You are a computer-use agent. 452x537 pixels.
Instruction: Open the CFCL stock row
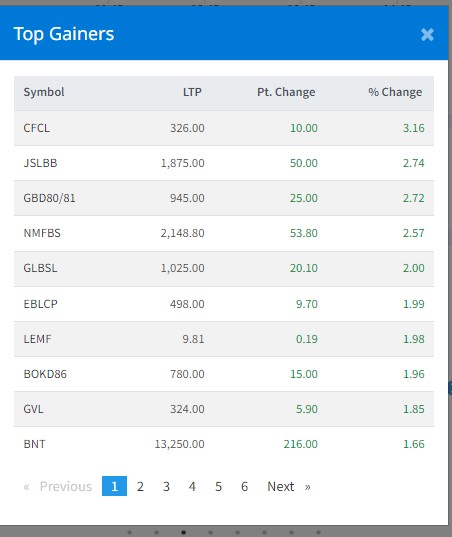click(224, 128)
